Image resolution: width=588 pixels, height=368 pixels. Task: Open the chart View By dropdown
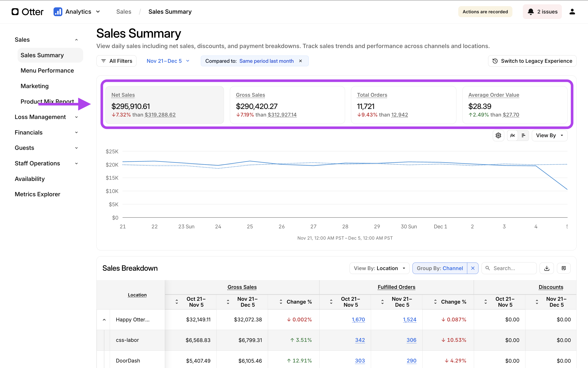(x=549, y=135)
